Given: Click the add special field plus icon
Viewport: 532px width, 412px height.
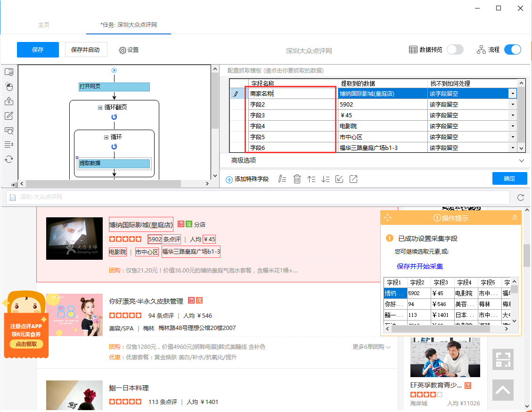Looking at the screenshot, I should (x=229, y=180).
